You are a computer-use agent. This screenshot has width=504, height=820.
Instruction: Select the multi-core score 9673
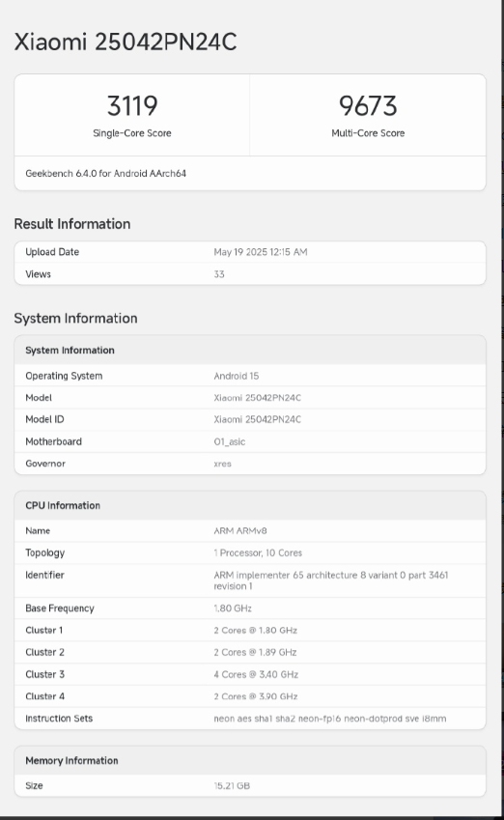click(x=368, y=105)
